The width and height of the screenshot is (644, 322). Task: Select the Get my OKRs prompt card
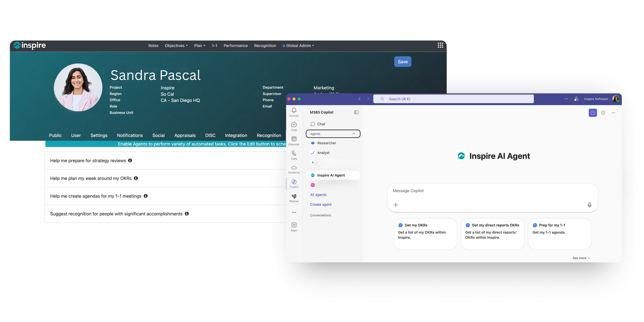(x=425, y=234)
